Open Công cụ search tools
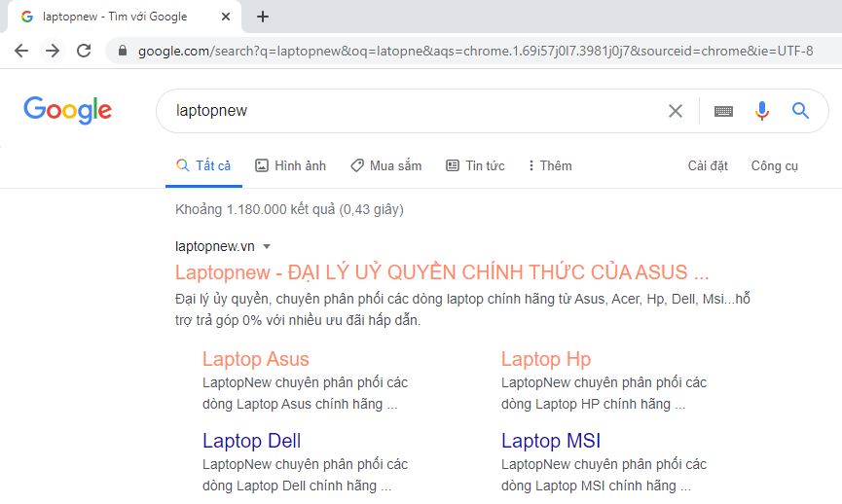Image resolution: width=842 pixels, height=504 pixels. [774, 165]
